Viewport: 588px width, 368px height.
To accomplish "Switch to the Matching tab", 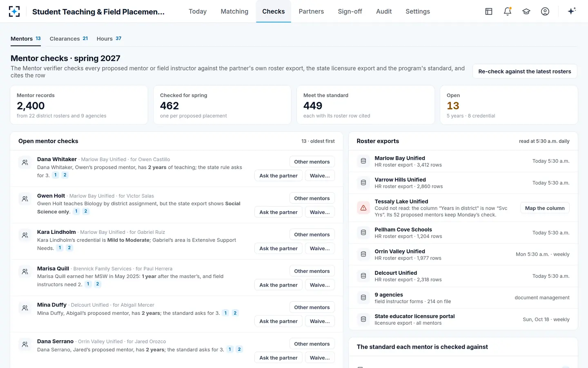I will coord(234,11).
